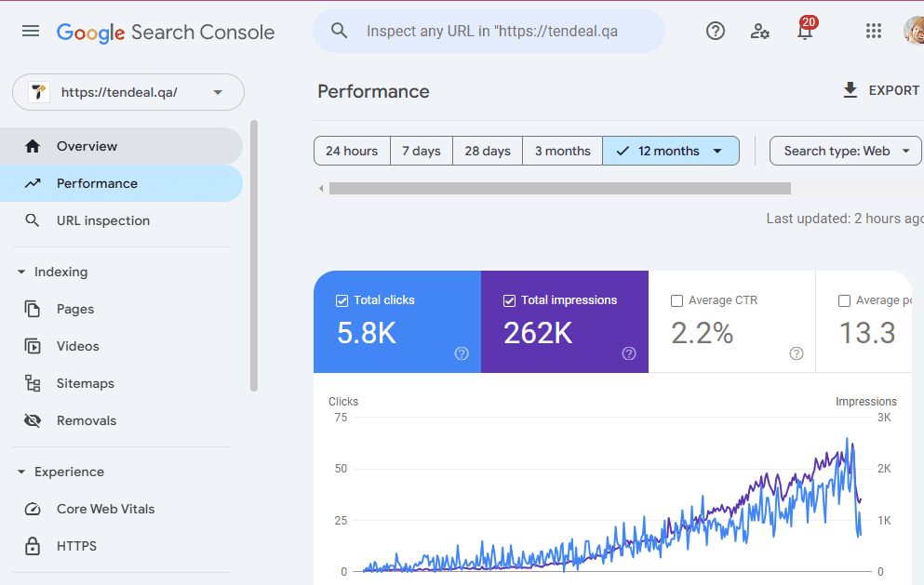Open the Core Web Vitals report
This screenshot has width=924, height=585.
point(105,509)
